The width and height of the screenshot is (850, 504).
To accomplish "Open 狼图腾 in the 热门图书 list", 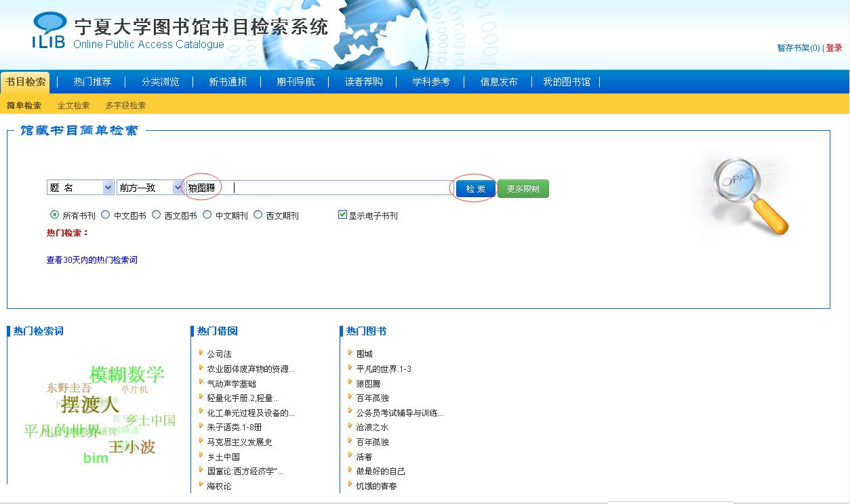I will [368, 384].
